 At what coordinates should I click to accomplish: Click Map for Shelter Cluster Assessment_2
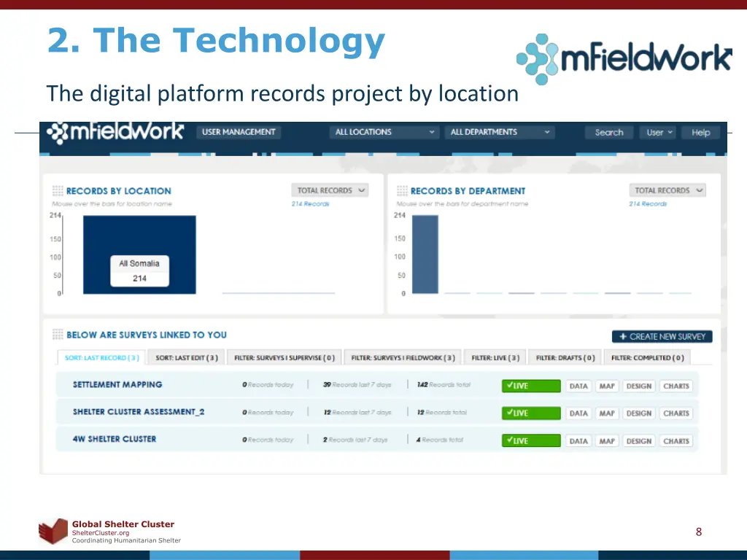(x=606, y=413)
